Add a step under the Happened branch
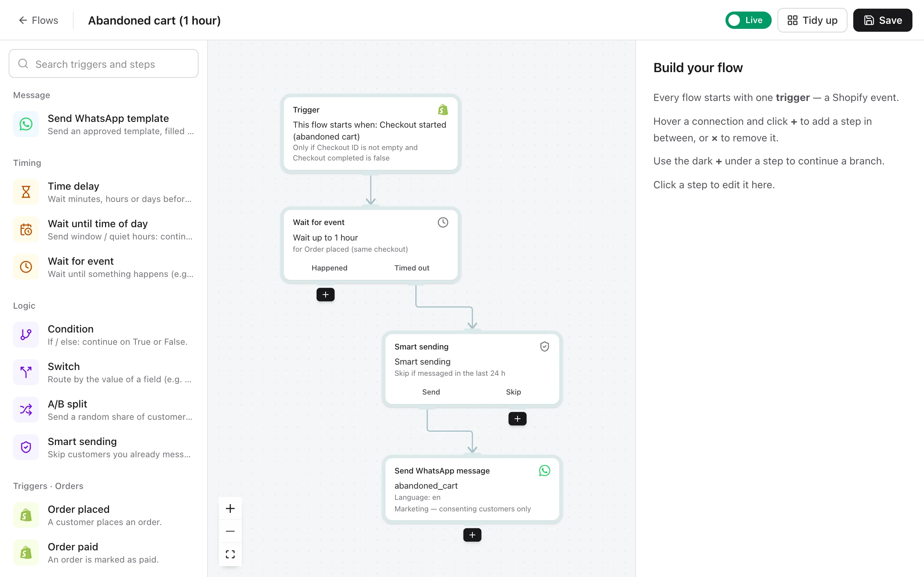924x577 pixels. (x=325, y=295)
